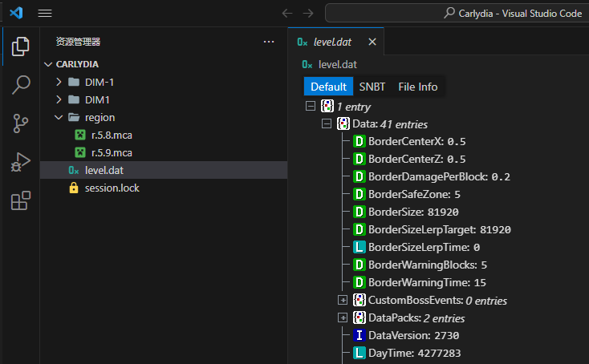
Task: Switch to the SNBT view tab
Action: point(372,87)
